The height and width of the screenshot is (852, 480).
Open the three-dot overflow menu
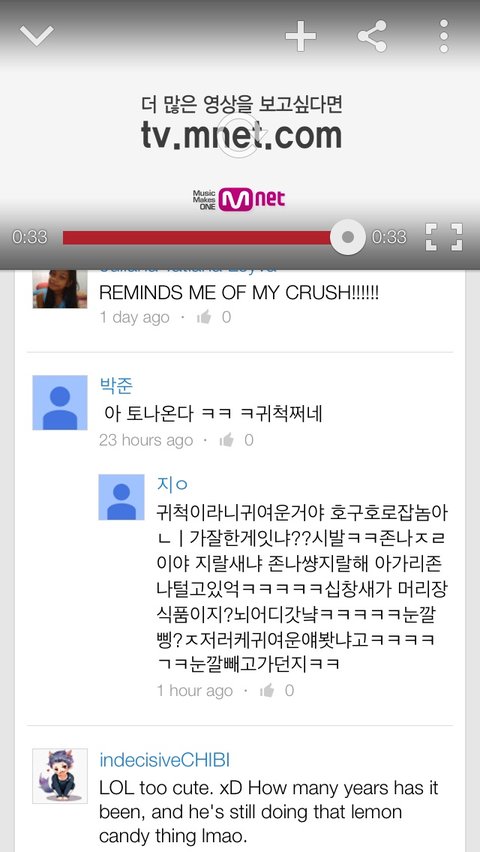pyautogui.click(x=444, y=36)
